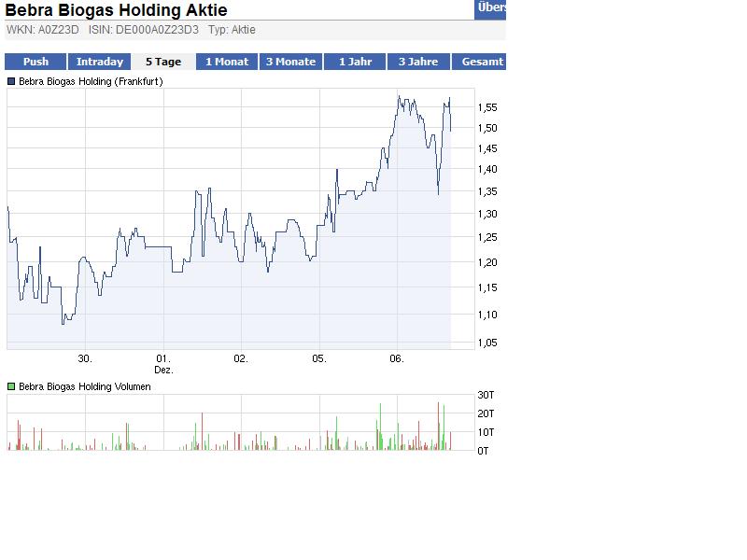Click the 1,10 price axis label
The height and width of the screenshot is (560, 747).
[487, 315]
